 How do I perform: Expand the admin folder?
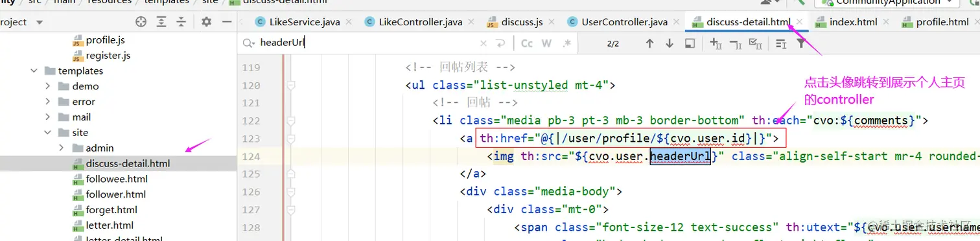[62, 148]
